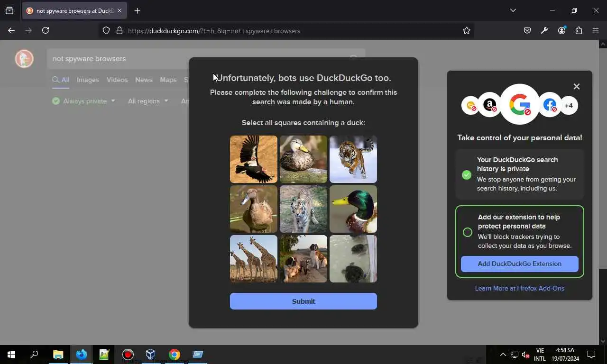Click the muted volume tray icon

click(525, 355)
